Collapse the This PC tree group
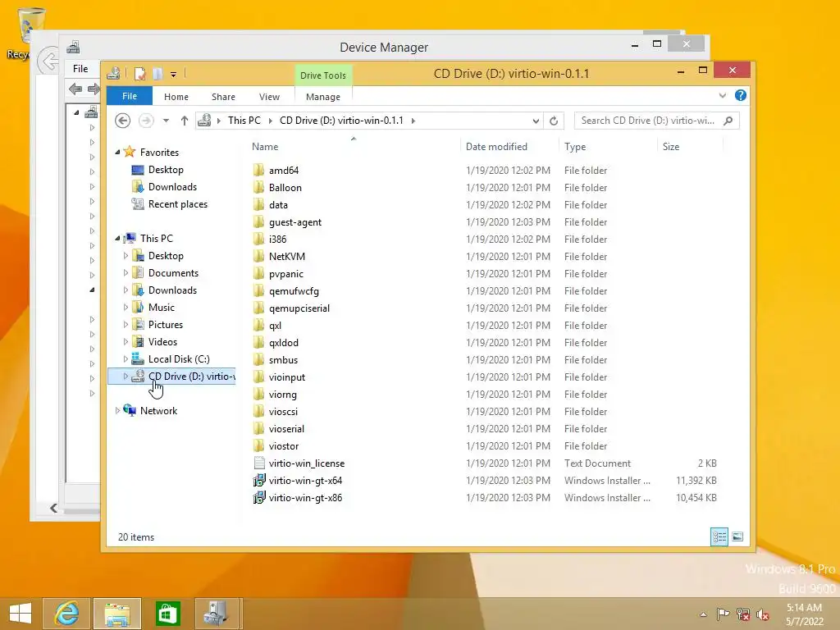Screen dimensions: 840x630 pos(117,239)
